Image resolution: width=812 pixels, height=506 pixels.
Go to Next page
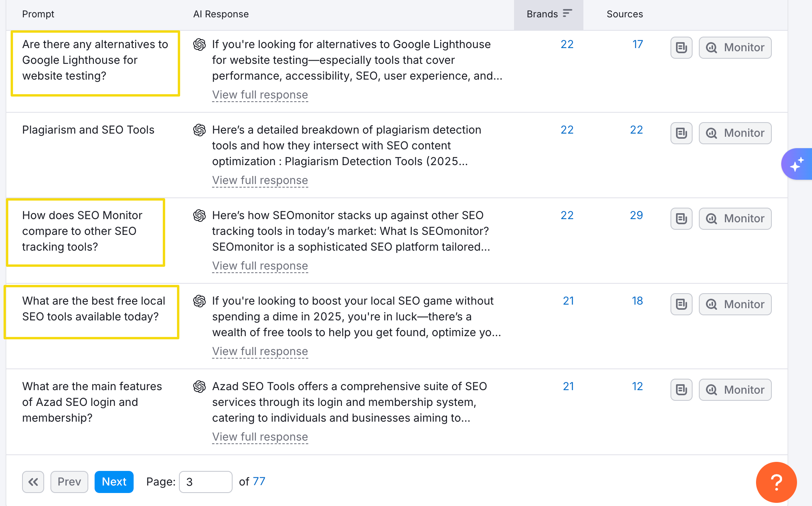[114, 482]
